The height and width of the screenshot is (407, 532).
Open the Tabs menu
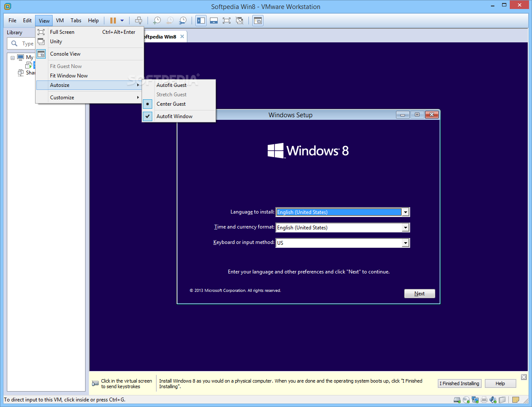click(x=76, y=21)
